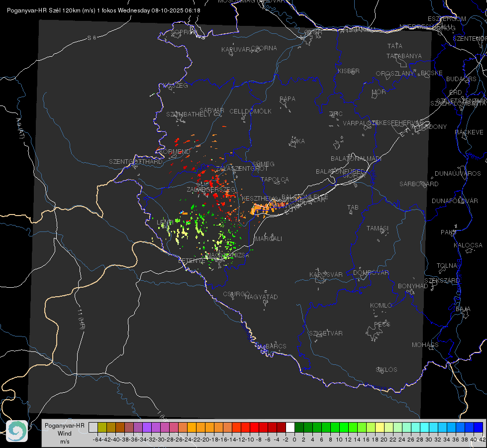Click the title text with date 08-10-2025 06:18
This screenshot has width=487, height=448.
coord(103,10)
